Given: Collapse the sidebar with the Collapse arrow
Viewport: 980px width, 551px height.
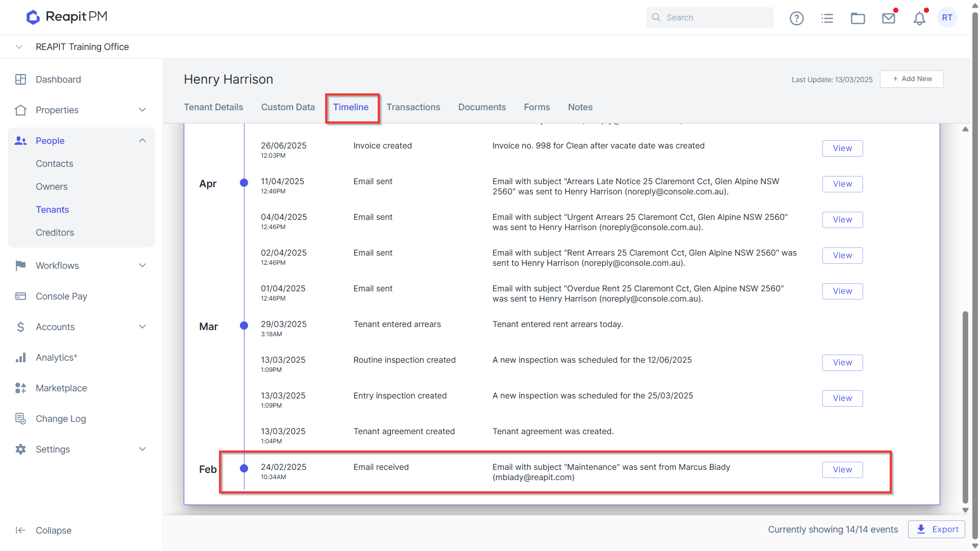Looking at the screenshot, I should pyautogui.click(x=20, y=531).
